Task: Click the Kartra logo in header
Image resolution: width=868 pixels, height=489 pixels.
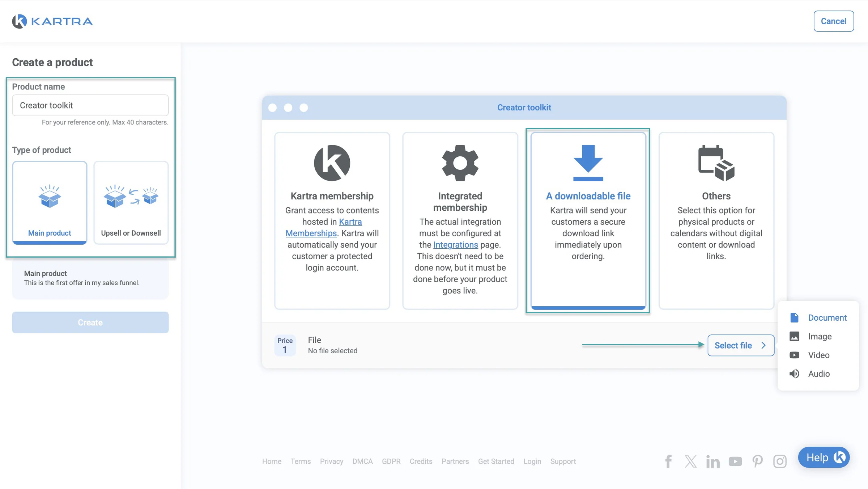Action: (52, 21)
